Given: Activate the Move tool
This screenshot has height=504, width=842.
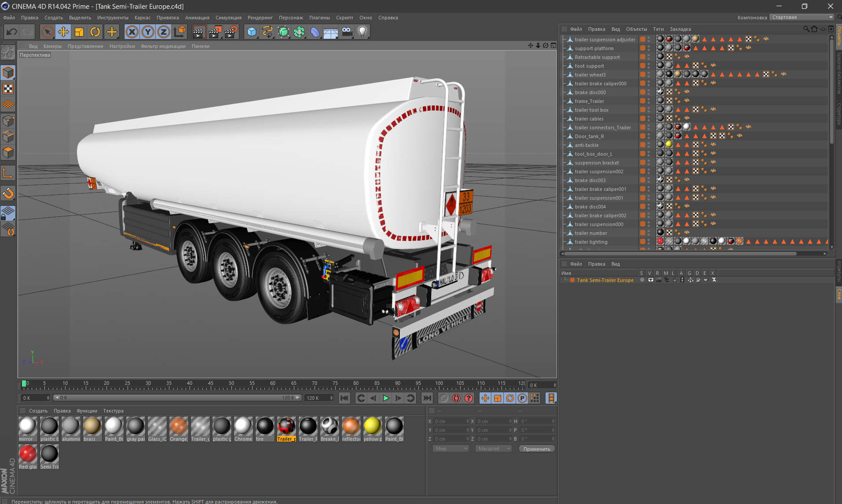Looking at the screenshot, I should tap(63, 32).
